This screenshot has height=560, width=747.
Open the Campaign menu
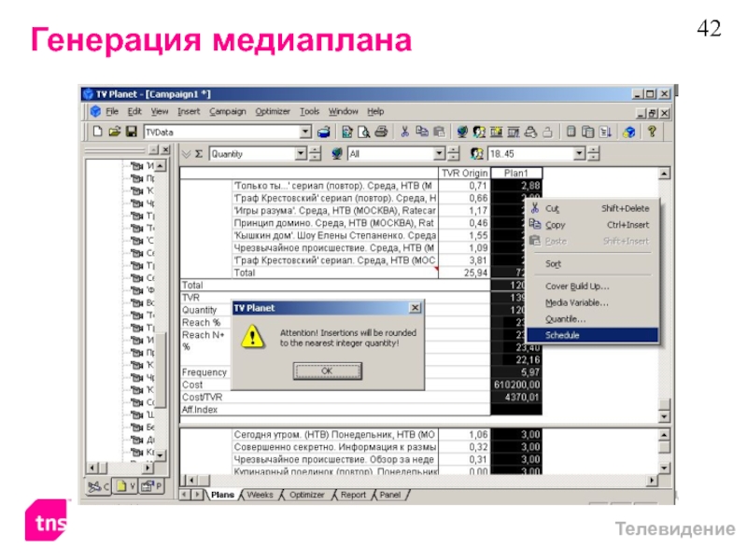pyautogui.click(x=228, y=111)
